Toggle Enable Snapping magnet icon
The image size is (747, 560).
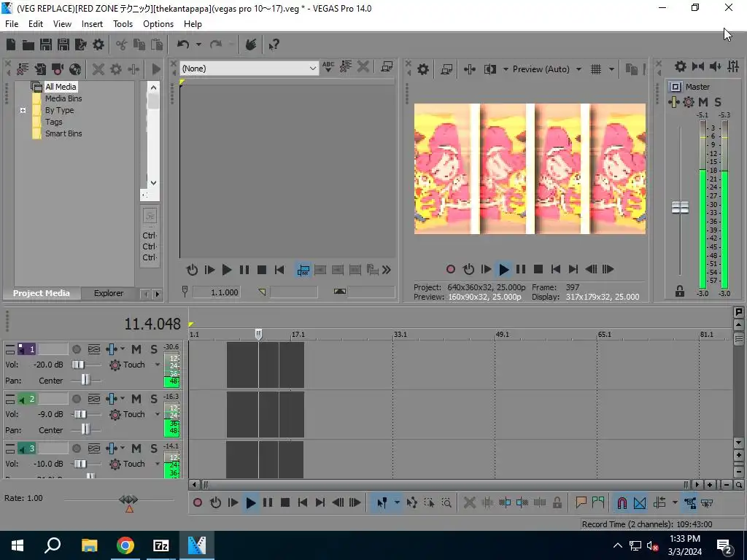[x=622, y=502]
